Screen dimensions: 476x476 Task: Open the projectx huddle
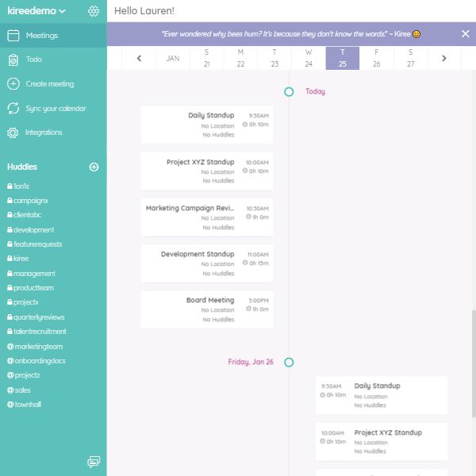[x=23, y=302]
